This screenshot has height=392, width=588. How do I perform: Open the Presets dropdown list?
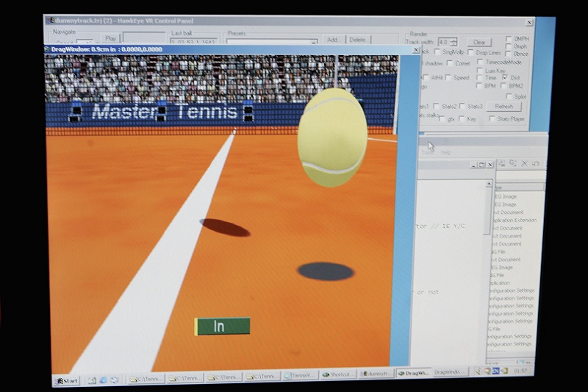[x=313, y=42]
